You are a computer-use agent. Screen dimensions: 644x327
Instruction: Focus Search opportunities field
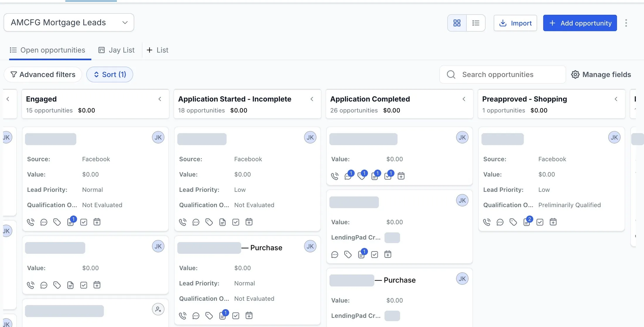[503, 74]
